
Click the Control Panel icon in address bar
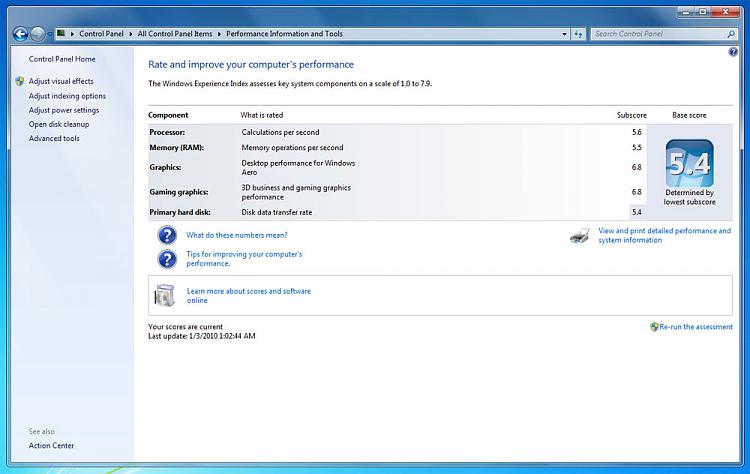click(61, 33)
